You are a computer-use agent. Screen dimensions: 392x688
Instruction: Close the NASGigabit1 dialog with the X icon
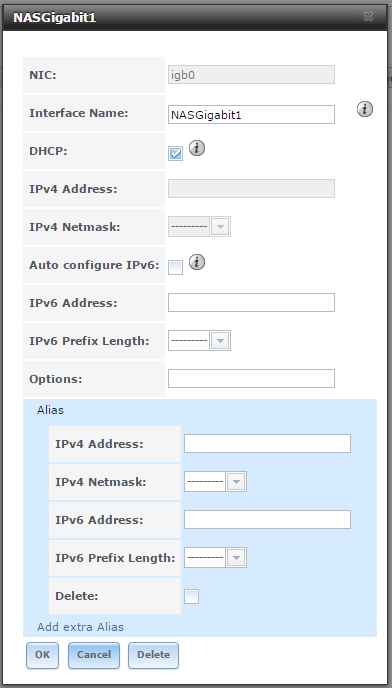(x=368, y=17)
